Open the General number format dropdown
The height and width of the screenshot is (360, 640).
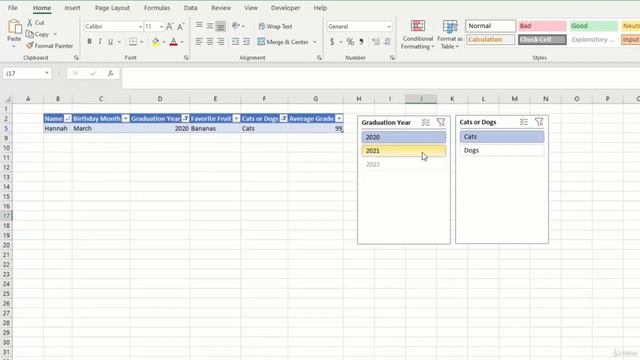point(389,27)
